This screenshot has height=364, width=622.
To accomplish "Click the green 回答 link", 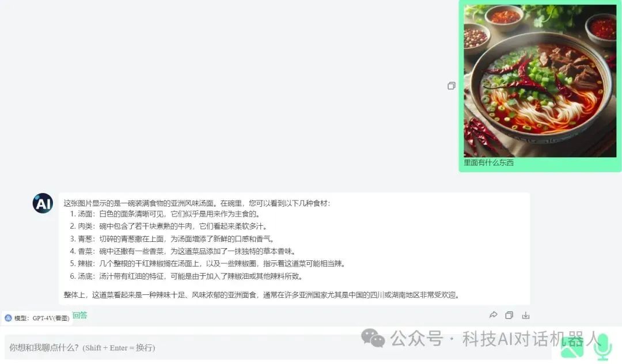I will pyautogui.click(x=79, y=315).
